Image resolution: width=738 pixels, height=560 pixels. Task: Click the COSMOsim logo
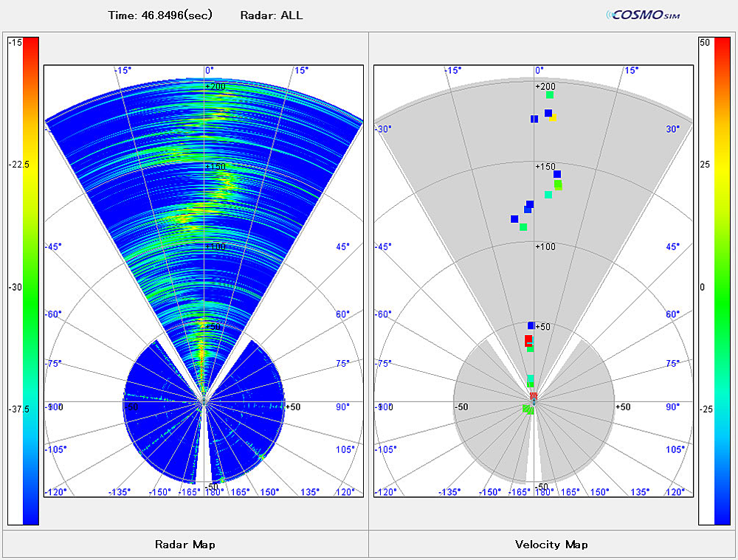(x=644, y=15)
